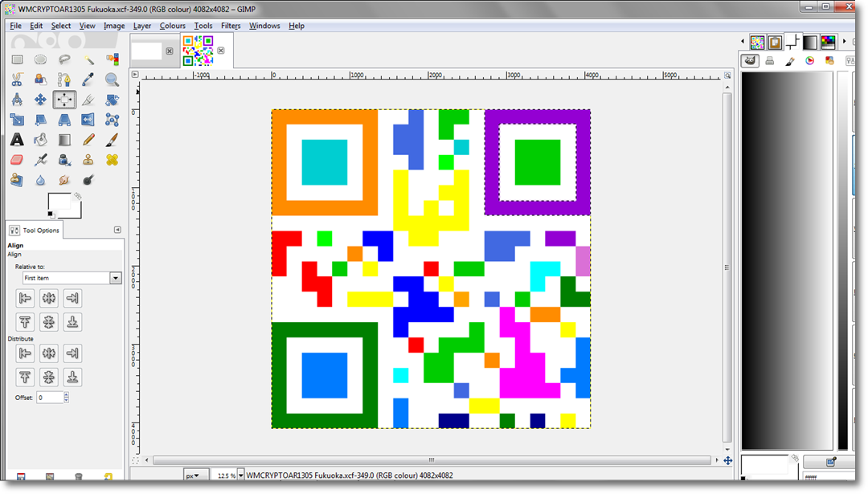
Task: Choose the Paths pen tool
Action: pyautogui.click(x=64, y=80)
